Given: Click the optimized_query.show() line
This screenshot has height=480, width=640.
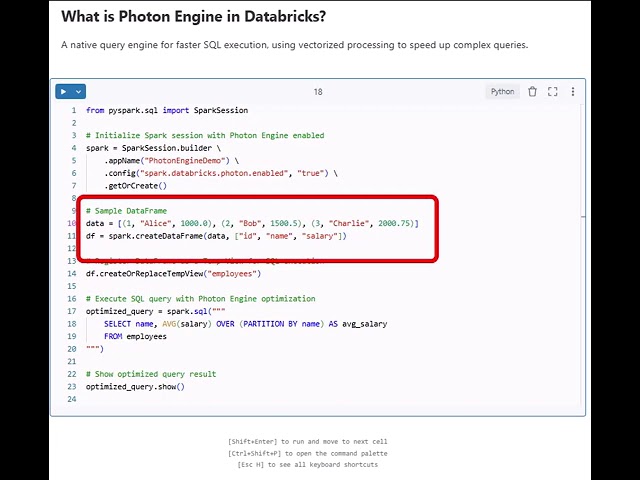Looking at the screenshot, I should (135, 387).
